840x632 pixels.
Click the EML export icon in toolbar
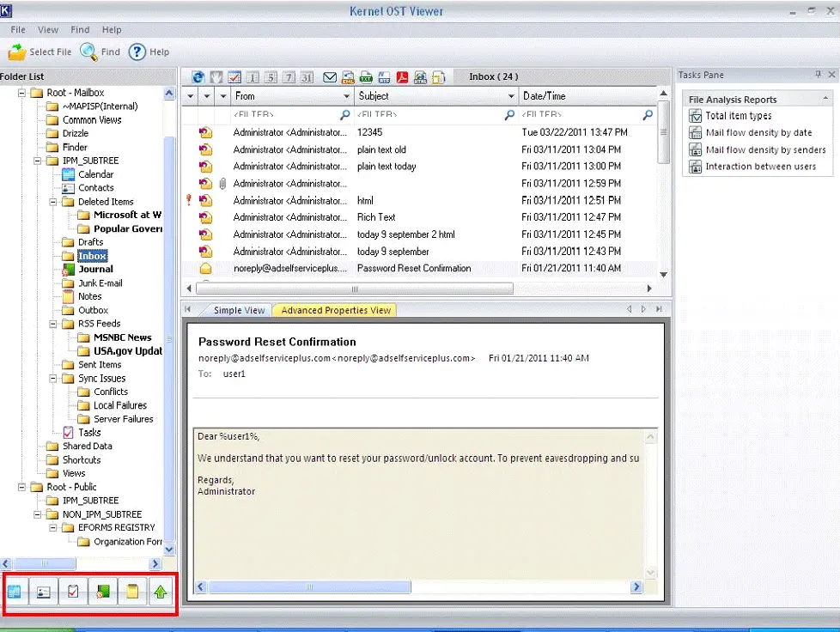pos(348,77)
